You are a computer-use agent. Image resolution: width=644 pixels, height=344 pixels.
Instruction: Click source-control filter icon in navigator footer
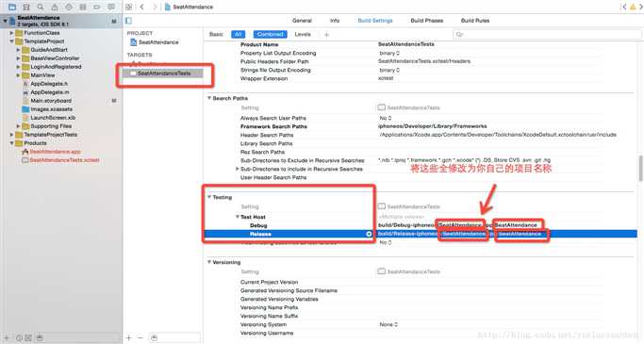pyautogui.click(x=28, y=337)
